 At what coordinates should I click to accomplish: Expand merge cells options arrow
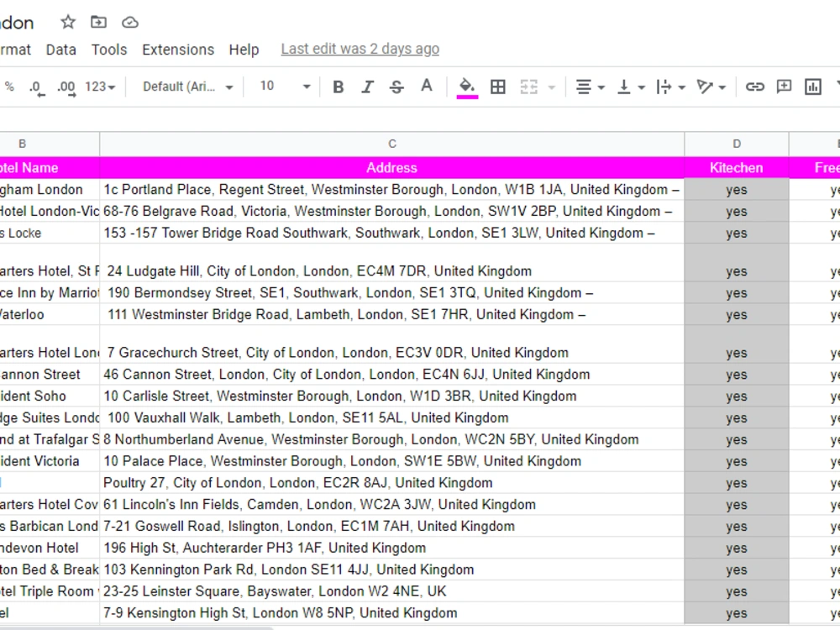point(552,87)
